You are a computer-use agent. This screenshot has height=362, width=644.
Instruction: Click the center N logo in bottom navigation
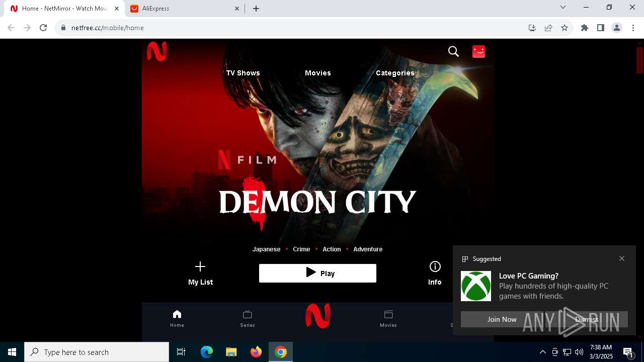(318, 316)
